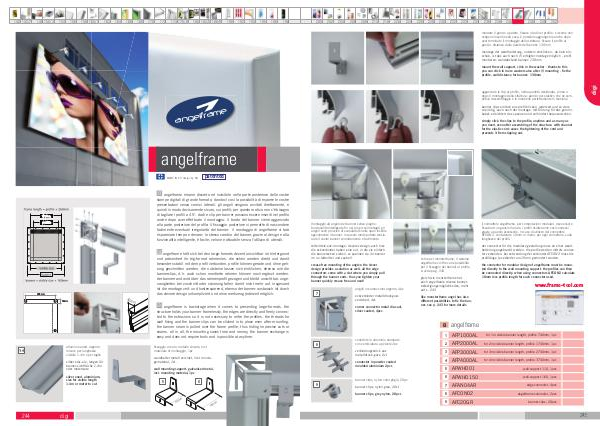Click the marker box on the aluminium profile photo
The width and height of the screenshot is (600, 426).
(22, 350)
